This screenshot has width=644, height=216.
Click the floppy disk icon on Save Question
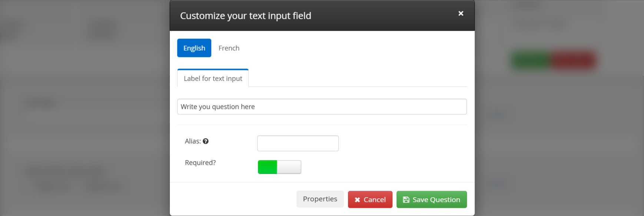(406, 200)
